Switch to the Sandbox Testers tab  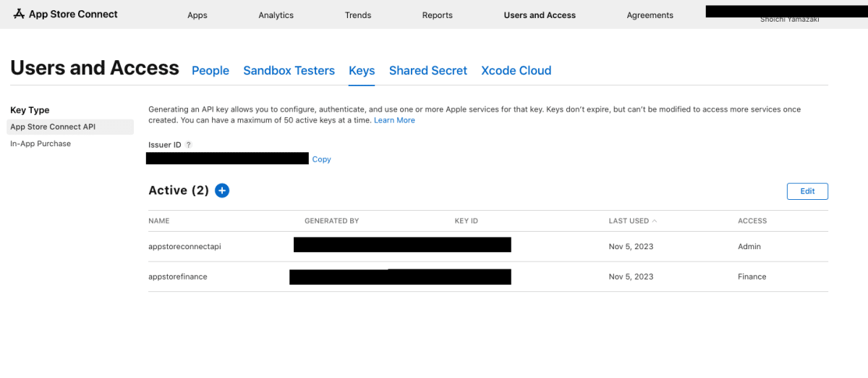(289, 70)
